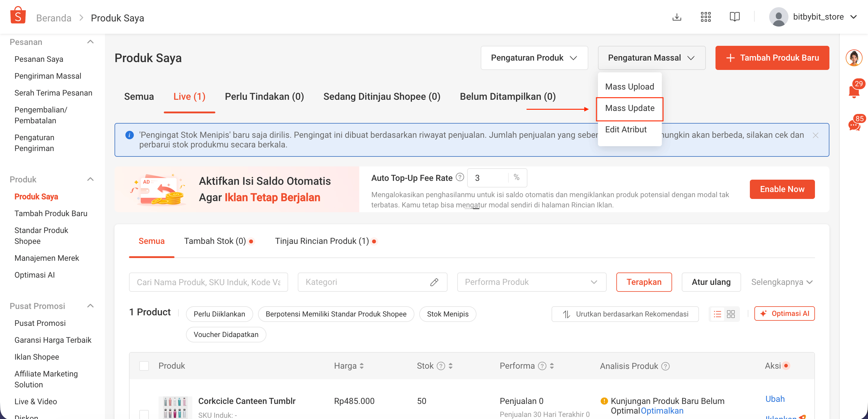Click the Atur ulang button
Screen dimensions: 868x419
click(x=711, y=282)
